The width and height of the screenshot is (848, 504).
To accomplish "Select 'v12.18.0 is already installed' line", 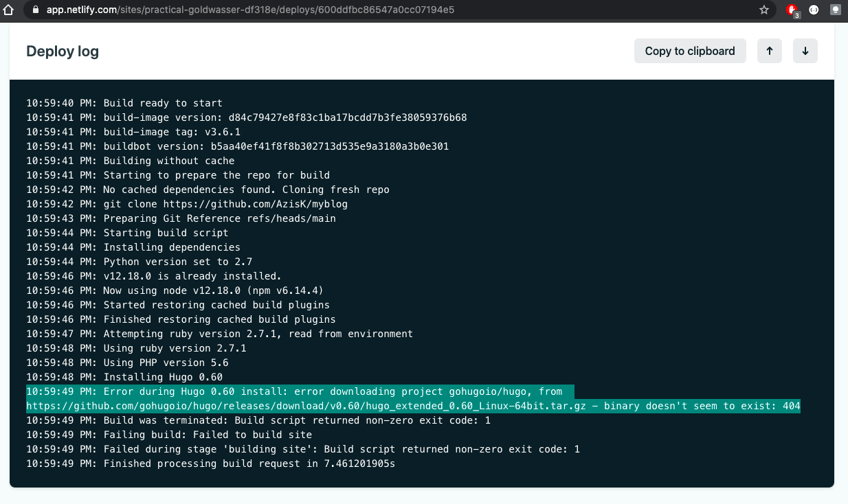I will pyautogui.click(x=154, y=276).
